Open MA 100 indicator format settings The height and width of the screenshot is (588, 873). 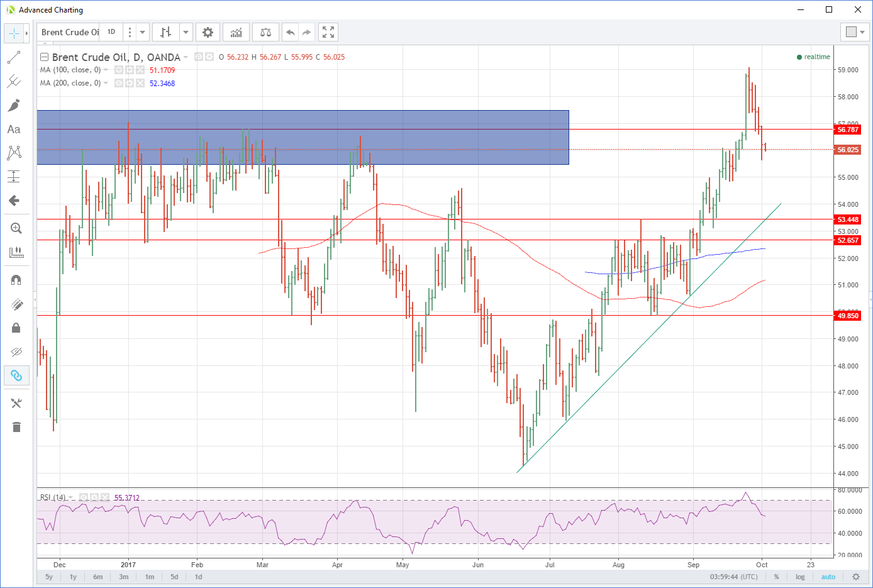coord(129,70)
